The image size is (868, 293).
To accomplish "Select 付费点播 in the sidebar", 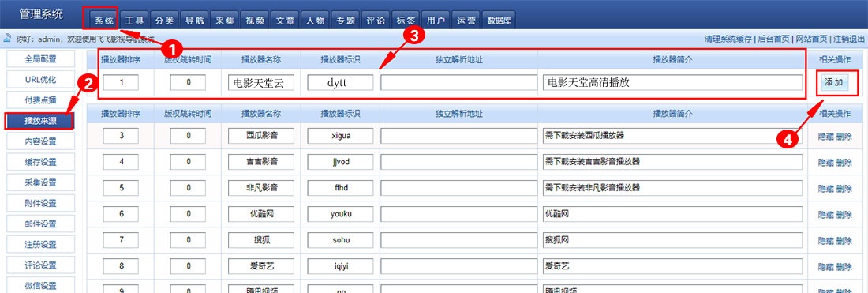I will point(40,100).
